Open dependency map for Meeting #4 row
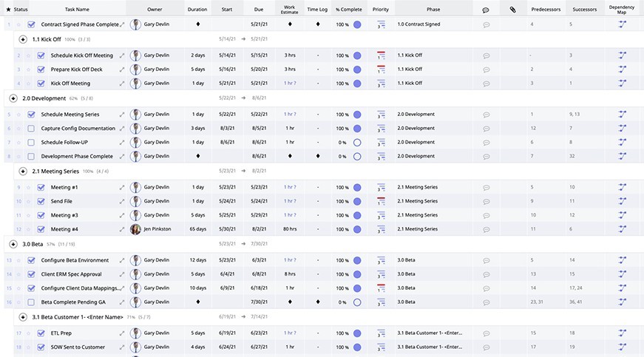Image resolution: width=644 pixels, height=357 pixels. coord(623,229)
